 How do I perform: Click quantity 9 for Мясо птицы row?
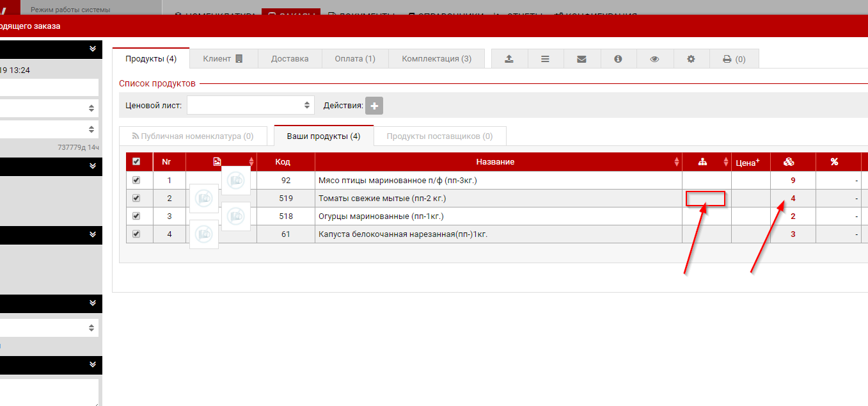793,181
